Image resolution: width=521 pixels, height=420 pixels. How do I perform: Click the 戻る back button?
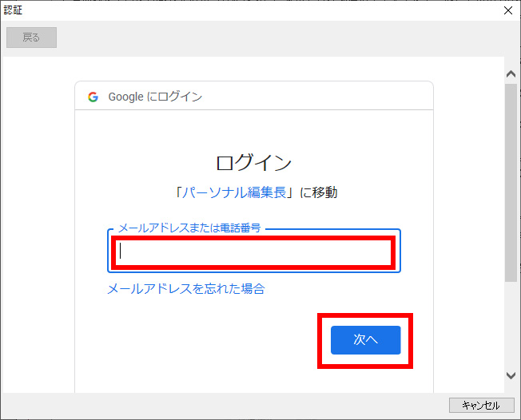point(32,38)
